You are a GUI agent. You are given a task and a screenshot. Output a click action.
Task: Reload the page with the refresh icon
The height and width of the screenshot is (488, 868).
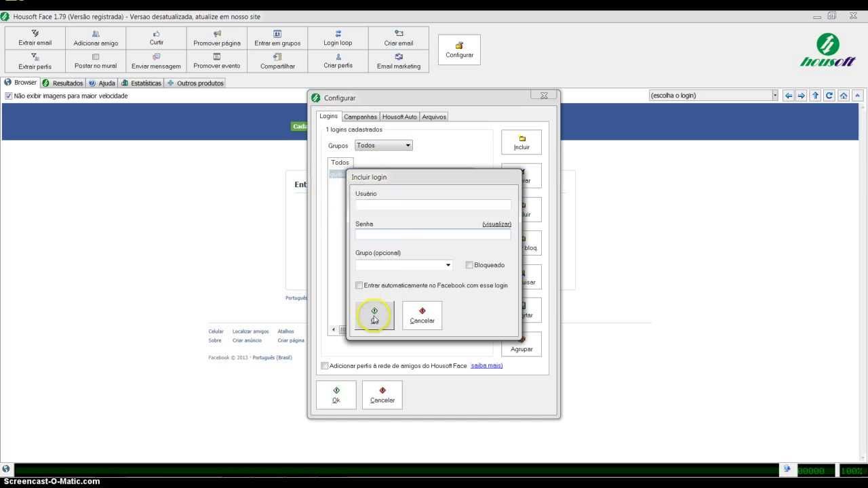coord(829,96)
